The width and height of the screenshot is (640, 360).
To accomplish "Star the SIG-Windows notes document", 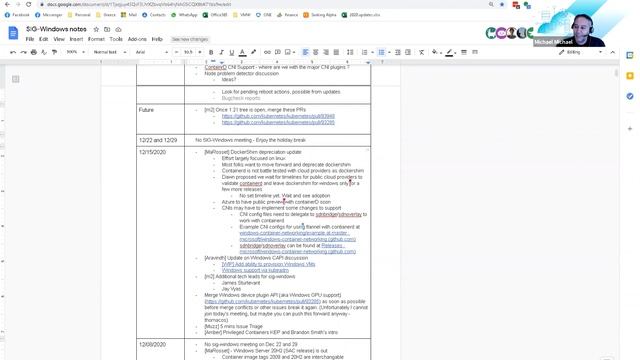I will click(x=96, y=29).
